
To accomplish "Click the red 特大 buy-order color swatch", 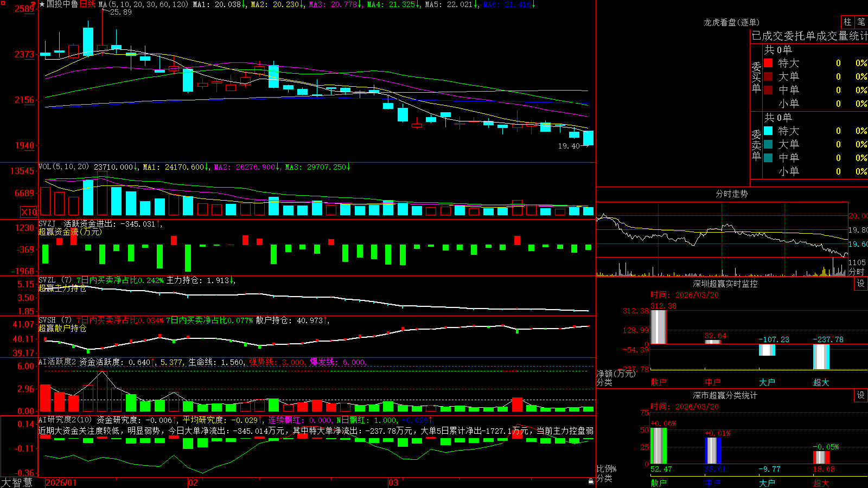I will 768,63.
